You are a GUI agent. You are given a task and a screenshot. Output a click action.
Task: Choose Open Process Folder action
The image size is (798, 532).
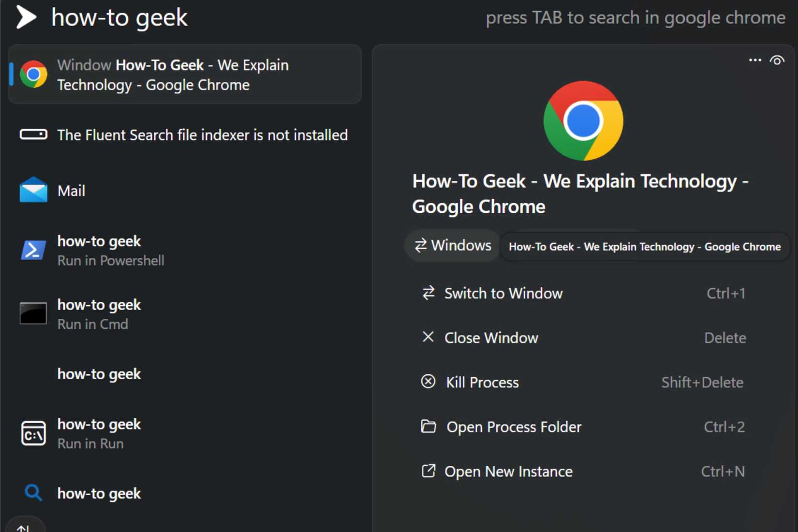coord(583,427)
